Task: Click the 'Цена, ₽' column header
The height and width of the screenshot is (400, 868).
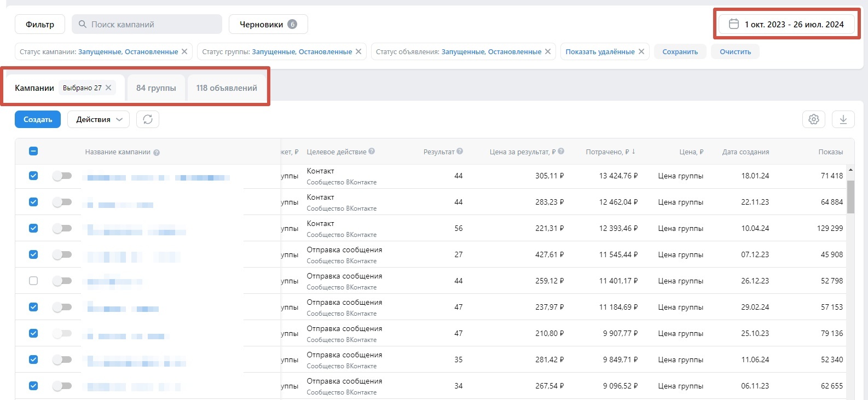Action: 691,152
